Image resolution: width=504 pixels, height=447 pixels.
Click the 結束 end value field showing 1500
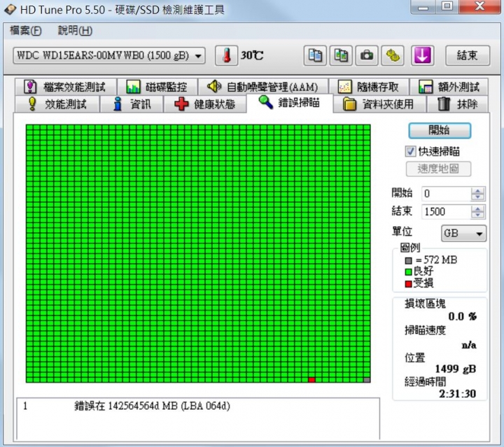tap(446, 212)
